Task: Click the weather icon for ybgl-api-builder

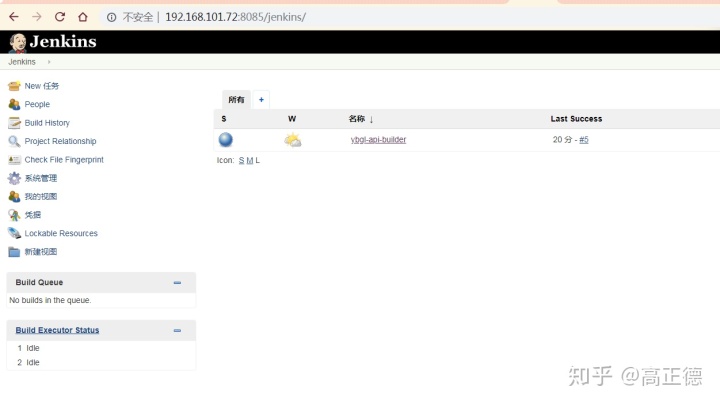Action: point(292,140)
